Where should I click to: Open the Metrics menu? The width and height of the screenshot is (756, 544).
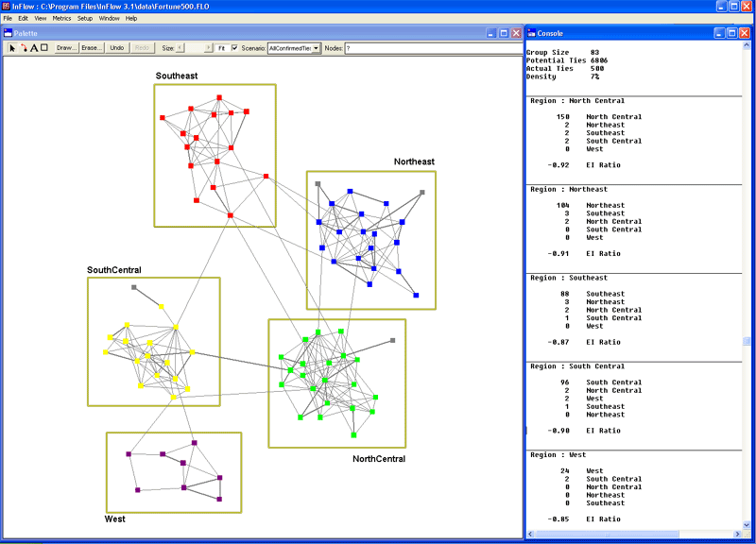[x=61, y=18]
